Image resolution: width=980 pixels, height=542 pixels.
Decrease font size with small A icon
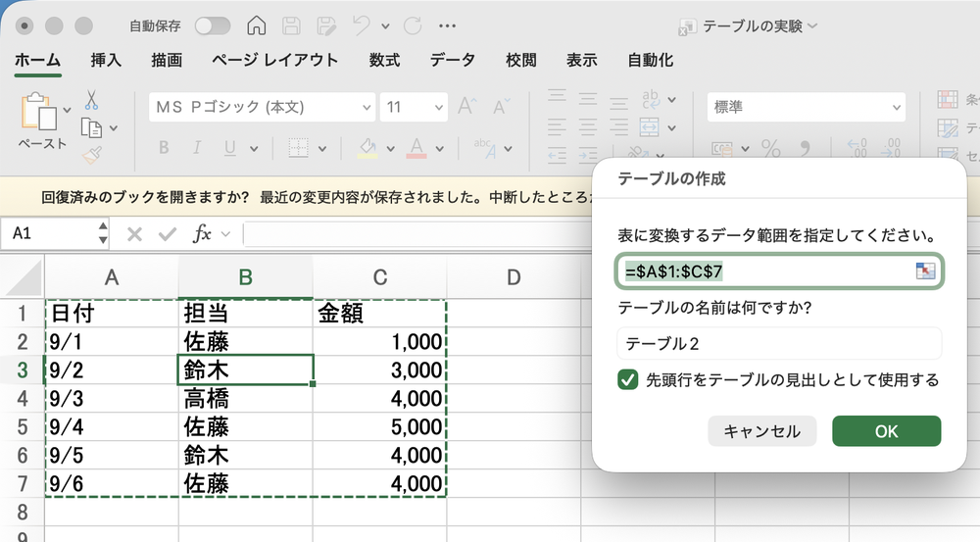pos(501,106)
